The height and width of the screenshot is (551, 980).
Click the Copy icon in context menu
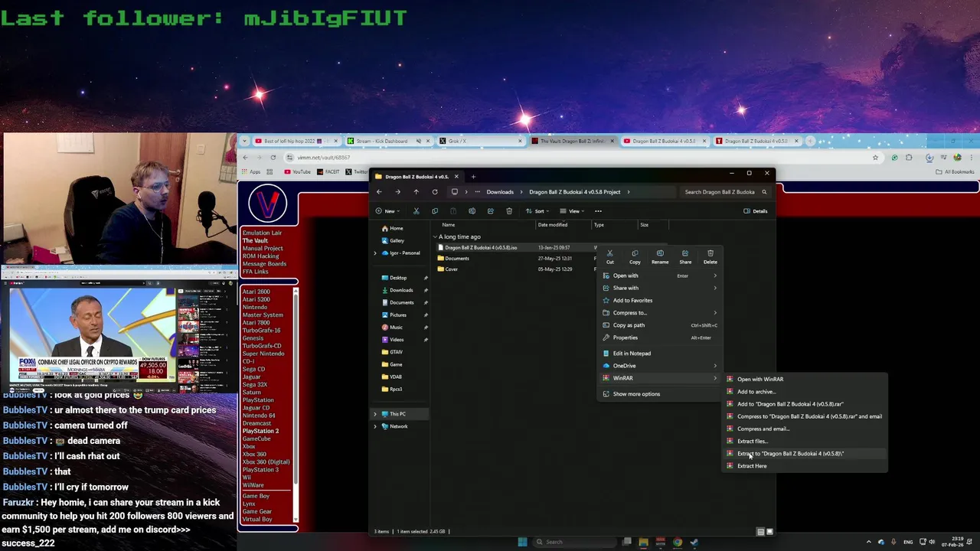[x=635, y=253]
